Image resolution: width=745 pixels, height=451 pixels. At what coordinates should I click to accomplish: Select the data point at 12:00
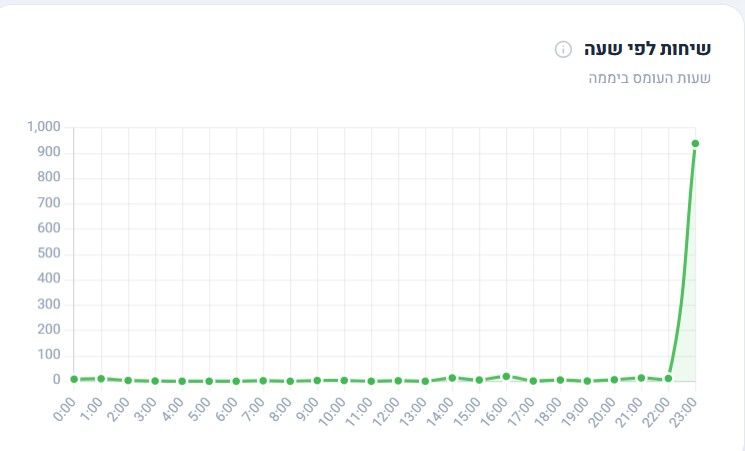398,381
